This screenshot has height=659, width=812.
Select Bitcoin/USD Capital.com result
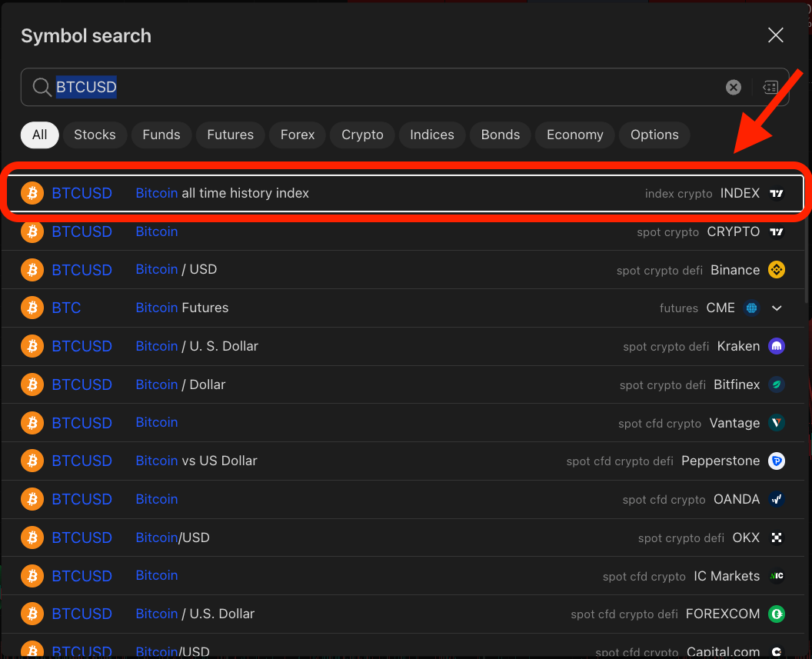pyautogui.click(x=404, y=646)
